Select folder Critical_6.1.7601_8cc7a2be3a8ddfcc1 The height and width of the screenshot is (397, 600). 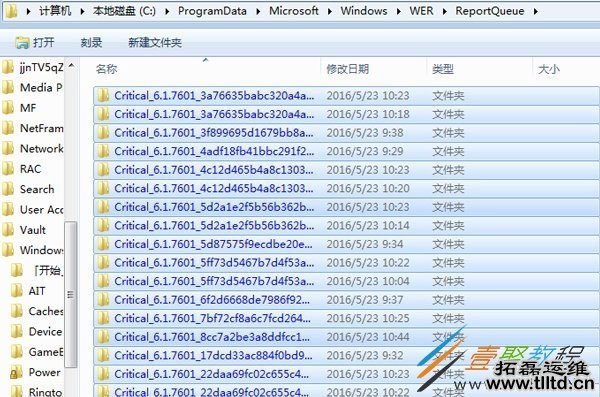[346, 337]
